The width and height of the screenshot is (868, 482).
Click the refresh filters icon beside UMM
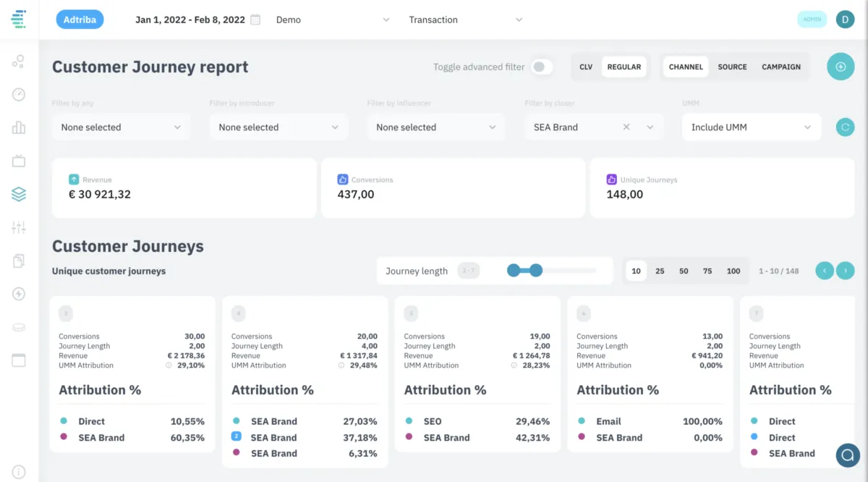[x=844, y=127]
